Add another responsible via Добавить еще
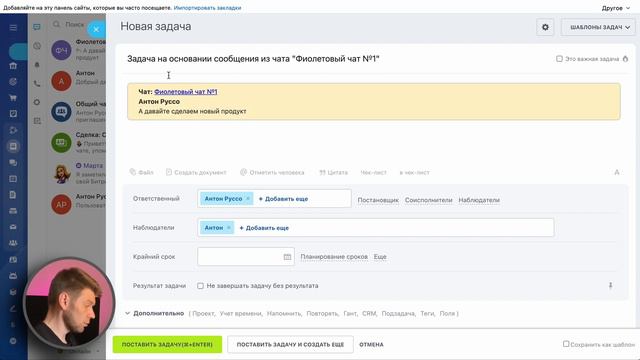Viewport: 640px width, 360px height. pyautogui.click(x=283, y=199)
